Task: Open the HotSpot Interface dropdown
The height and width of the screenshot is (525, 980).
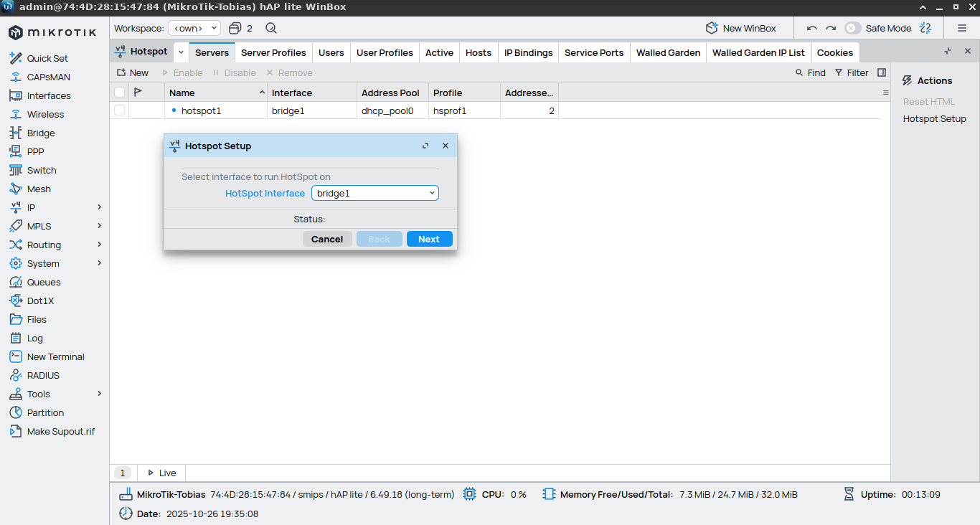Action: click(x=374, y=193)
